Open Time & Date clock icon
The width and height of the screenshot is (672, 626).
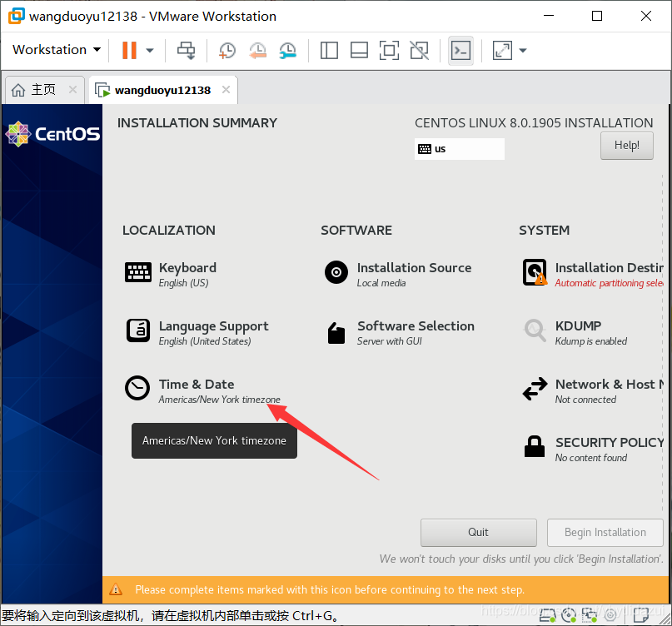click(137, 388)
